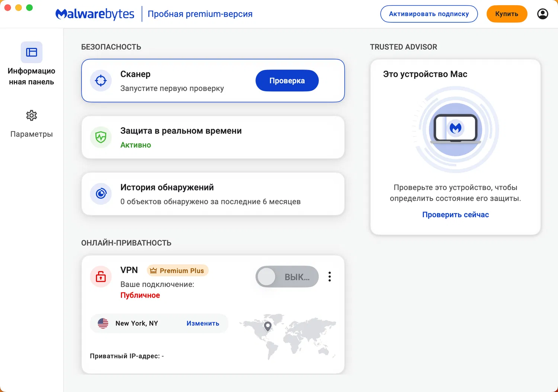558x392 pixels.
Task: Click Пробная premium-версия title text
Action: [x=200, y=14]
